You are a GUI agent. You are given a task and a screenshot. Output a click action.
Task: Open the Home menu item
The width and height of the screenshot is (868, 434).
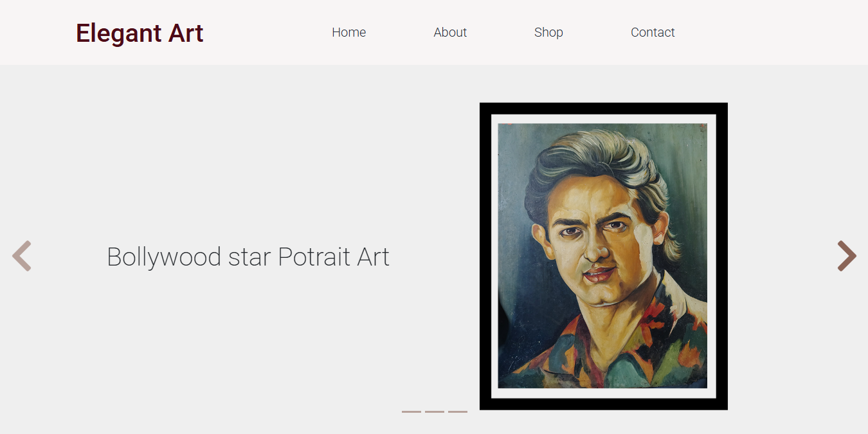[349, 32]
